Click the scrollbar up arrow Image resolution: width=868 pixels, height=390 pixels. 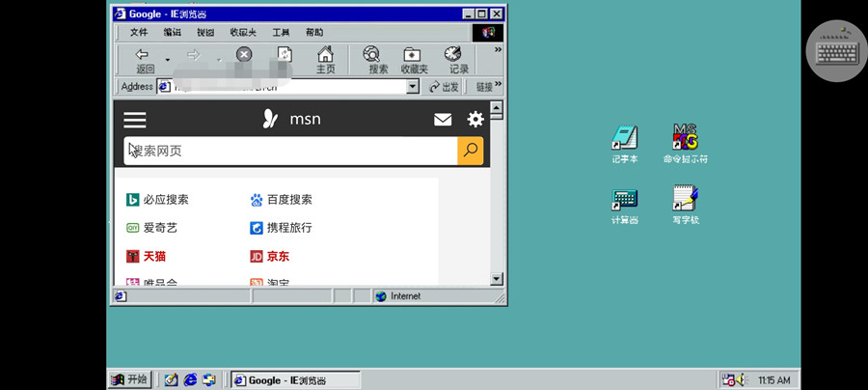[x=497, y=107]
